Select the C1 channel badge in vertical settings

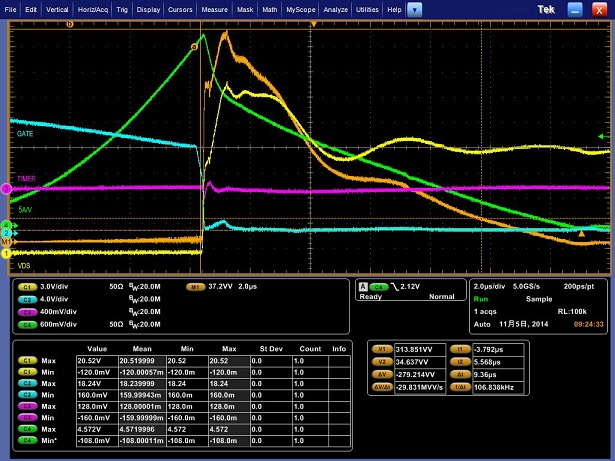pyautogui.click(x=27, y=287)
